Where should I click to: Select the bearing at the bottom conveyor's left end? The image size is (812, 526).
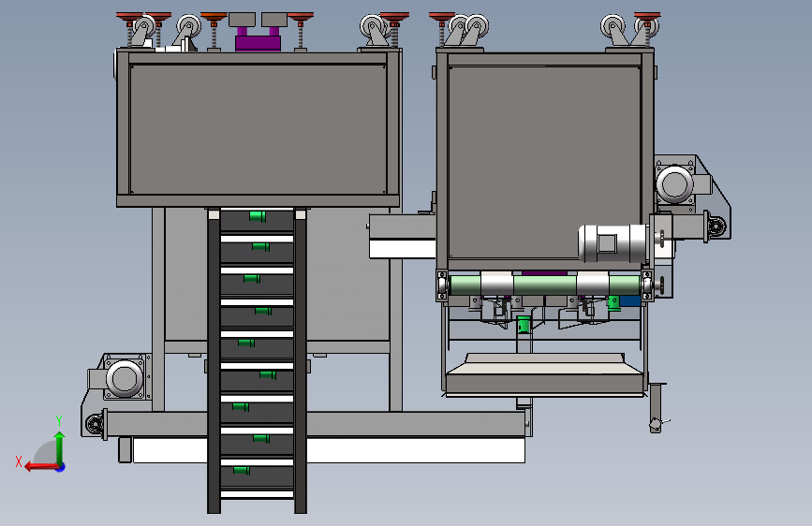pos(95,424)
